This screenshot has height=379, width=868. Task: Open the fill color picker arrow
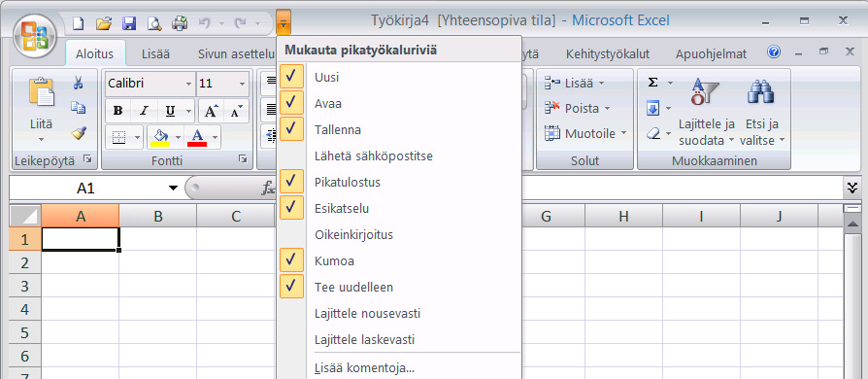point(179,137)
